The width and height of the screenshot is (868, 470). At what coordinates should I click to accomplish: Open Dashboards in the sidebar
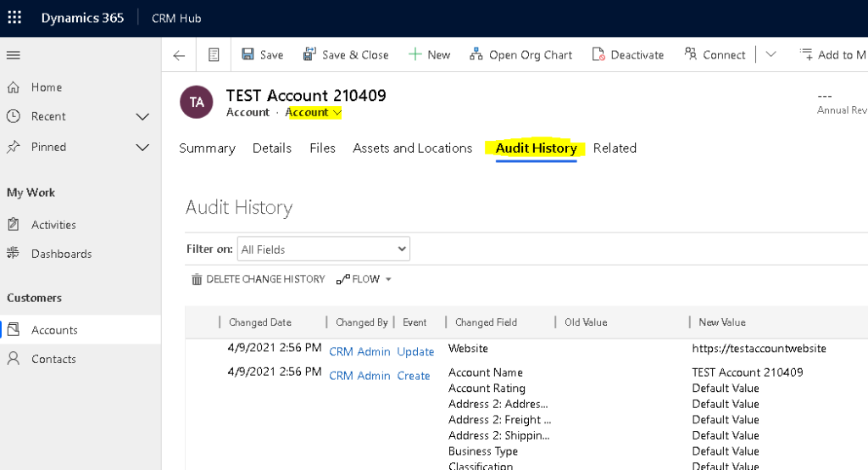[61, 254]
